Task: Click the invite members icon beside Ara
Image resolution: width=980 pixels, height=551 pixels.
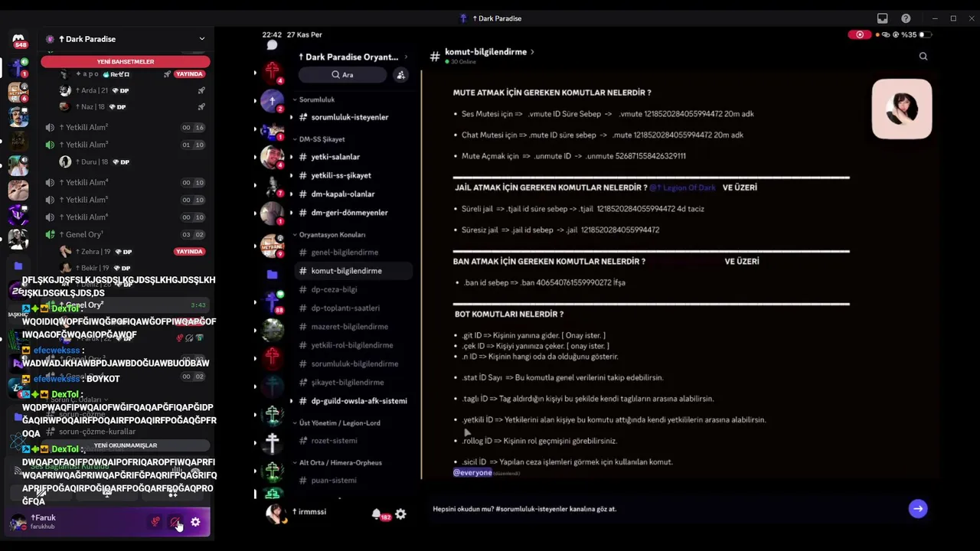Action: coord(400,75)
